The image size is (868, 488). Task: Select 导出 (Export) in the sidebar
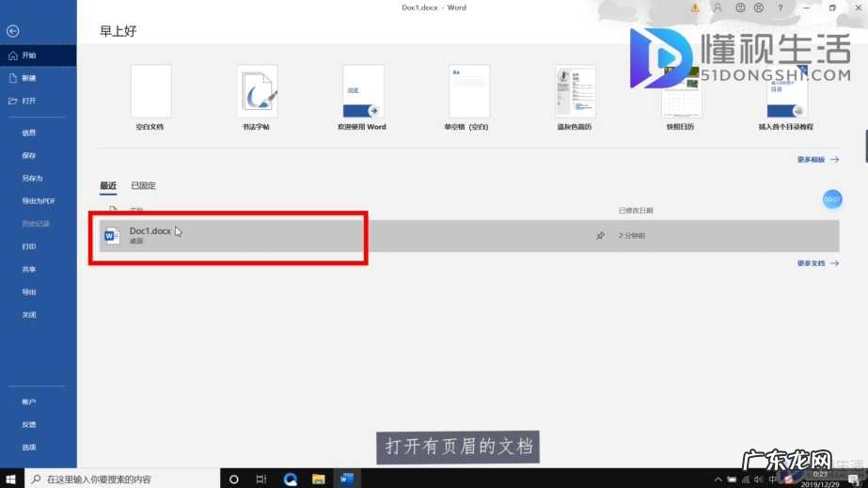pyautogui.click(x=29, y=291)
